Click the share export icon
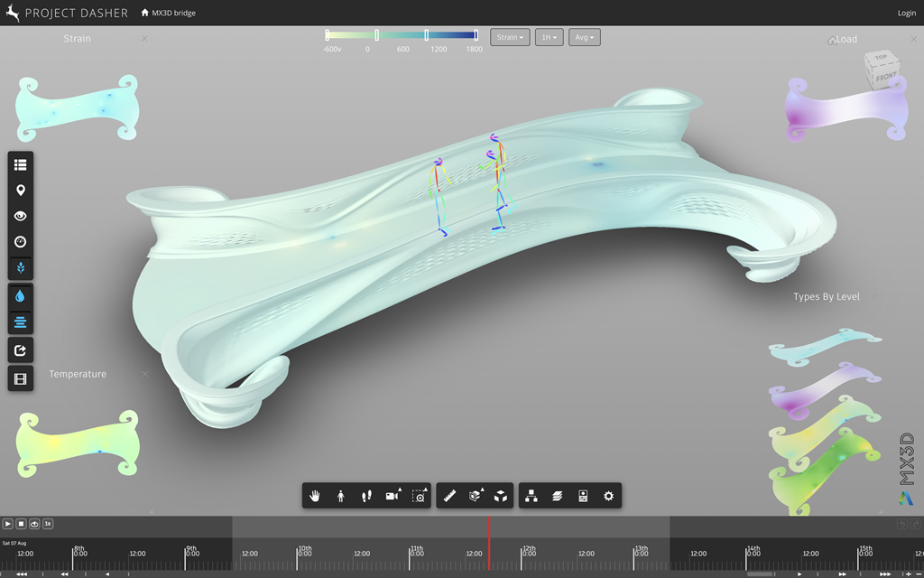924x578 pixels. point(21,350)
